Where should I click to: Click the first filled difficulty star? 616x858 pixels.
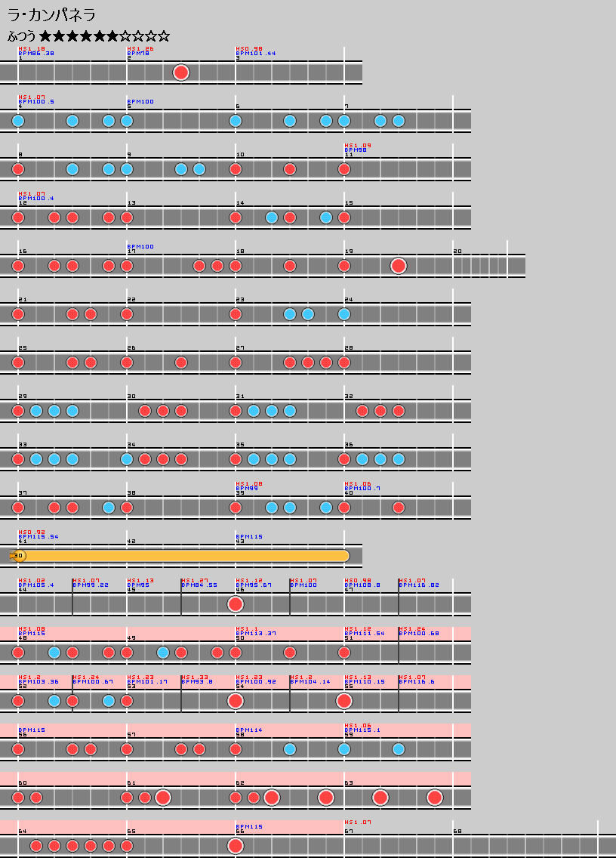point(45,35)
